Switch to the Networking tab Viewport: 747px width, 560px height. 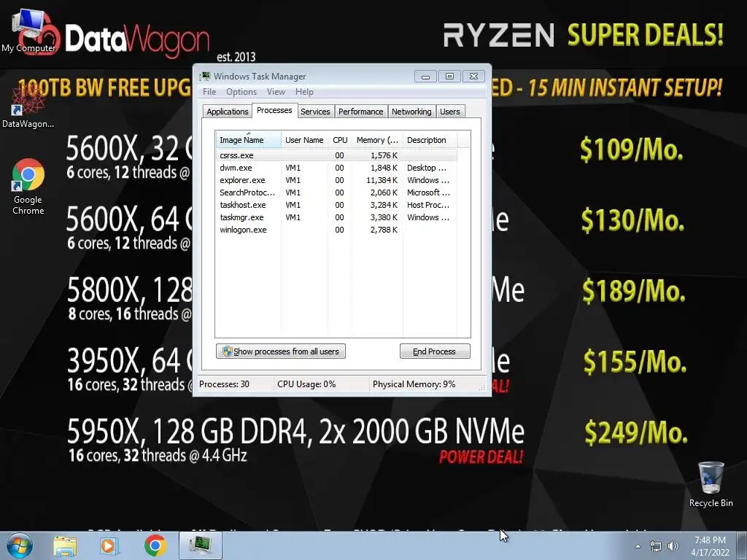(411, 112)
